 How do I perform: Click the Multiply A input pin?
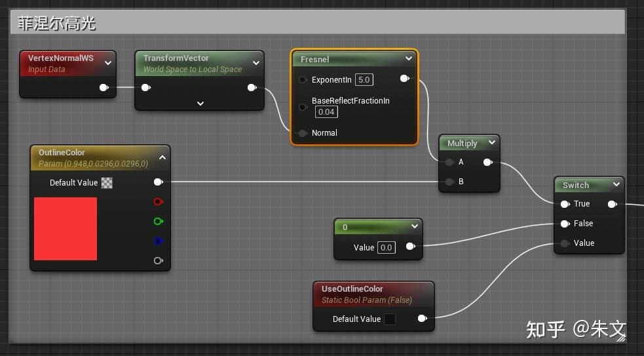pyautogui.click(x=449, y=162)
